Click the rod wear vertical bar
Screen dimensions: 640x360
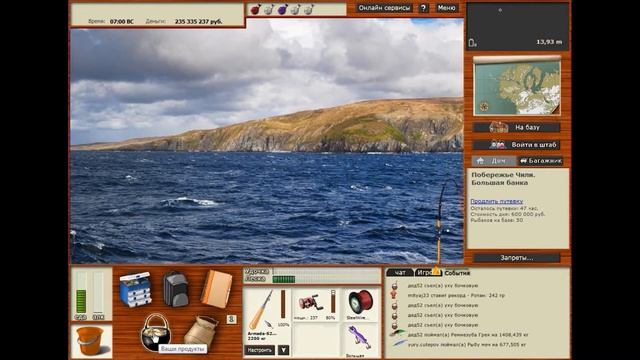283,304
